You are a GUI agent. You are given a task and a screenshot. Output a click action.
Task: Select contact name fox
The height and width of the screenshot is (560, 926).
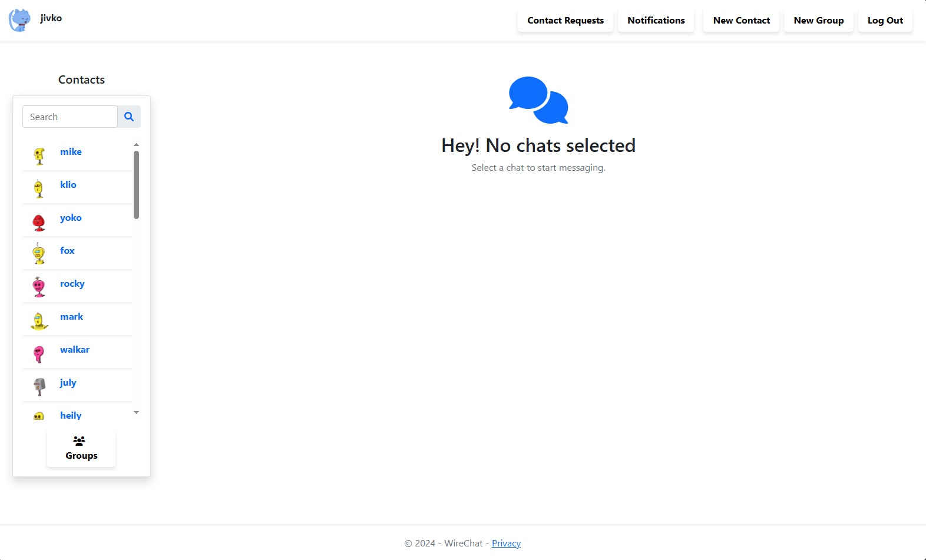[67, 251]
